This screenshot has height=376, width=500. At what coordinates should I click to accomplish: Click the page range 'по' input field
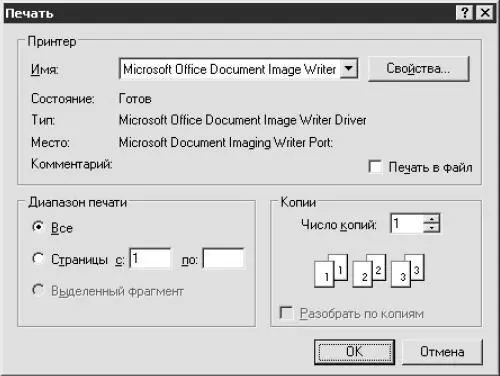coord(224,258)
